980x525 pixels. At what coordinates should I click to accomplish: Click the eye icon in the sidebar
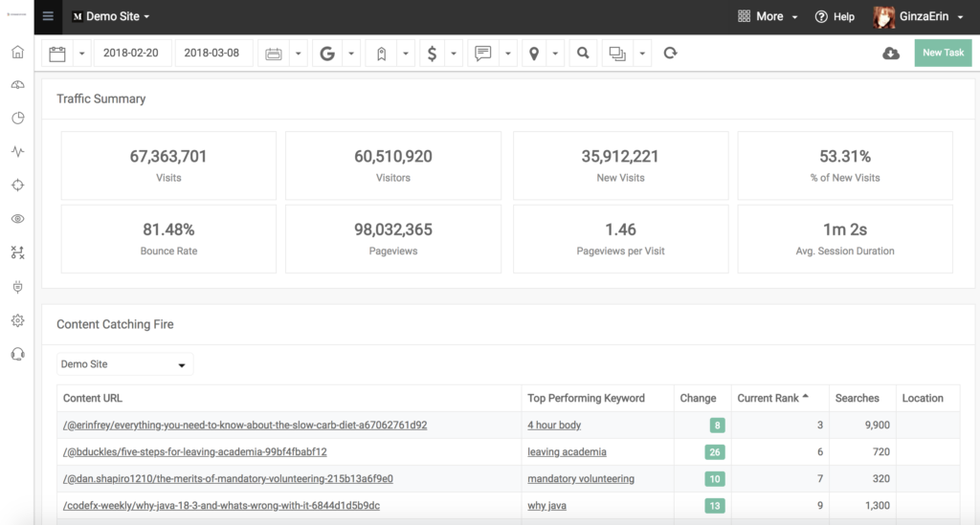[17, 219]
